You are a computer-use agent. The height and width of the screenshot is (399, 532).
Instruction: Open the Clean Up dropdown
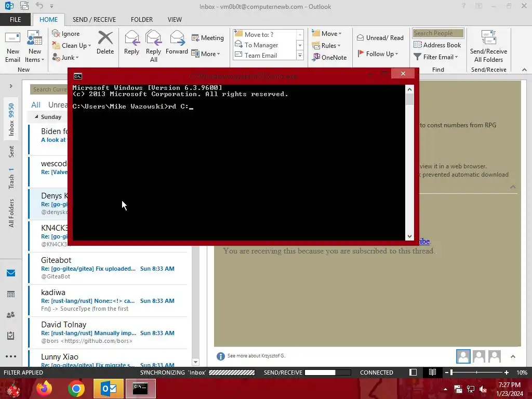click(x=72, y=46)
